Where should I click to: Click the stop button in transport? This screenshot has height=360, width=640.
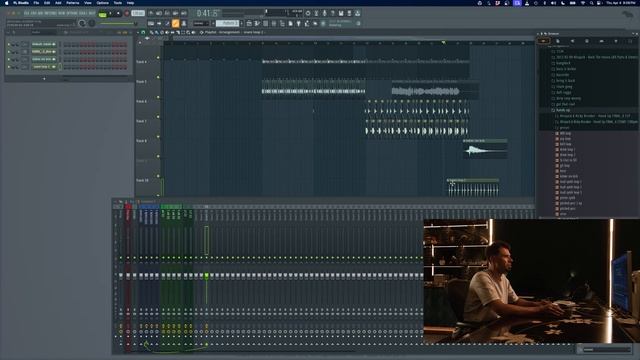click(118, 13)
